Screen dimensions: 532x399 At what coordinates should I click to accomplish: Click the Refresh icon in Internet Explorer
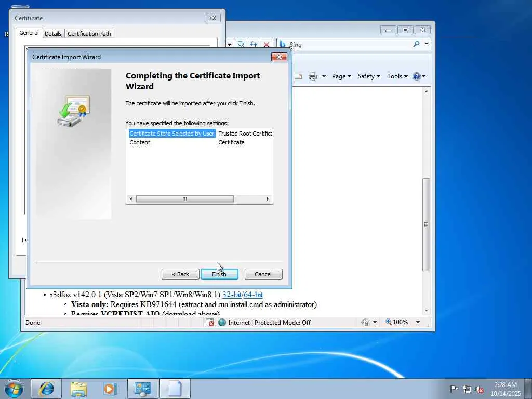click(253, 45)
